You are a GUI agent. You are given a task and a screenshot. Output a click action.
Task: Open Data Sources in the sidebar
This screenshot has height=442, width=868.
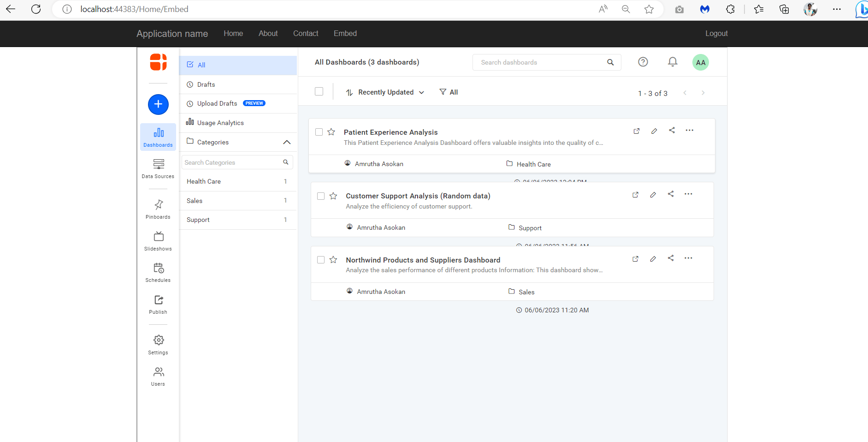(x=158, y=168)
